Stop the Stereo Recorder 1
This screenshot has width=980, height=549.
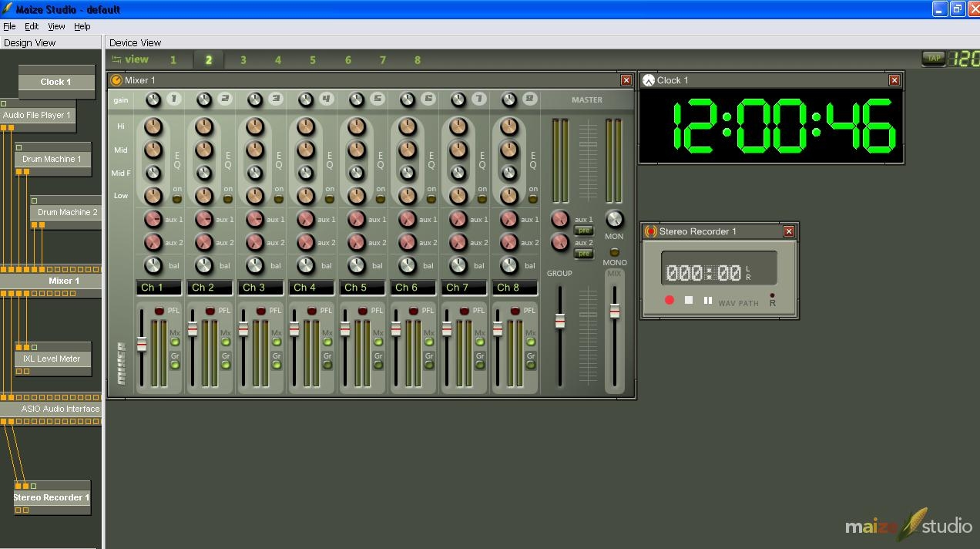(x=689, y=300)
